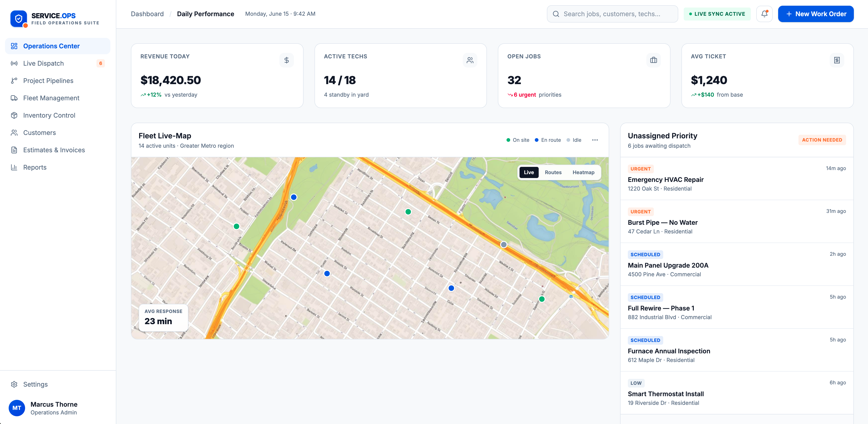
Task: Switch the map to Live view
Action: [x=529, y=172]
